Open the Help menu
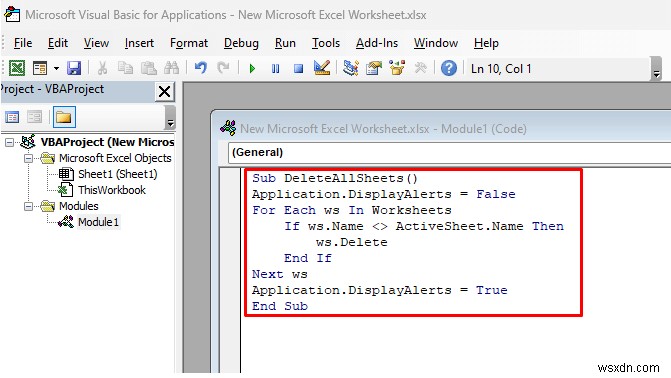This screenshot has width=671, height=378. (486, 43)
